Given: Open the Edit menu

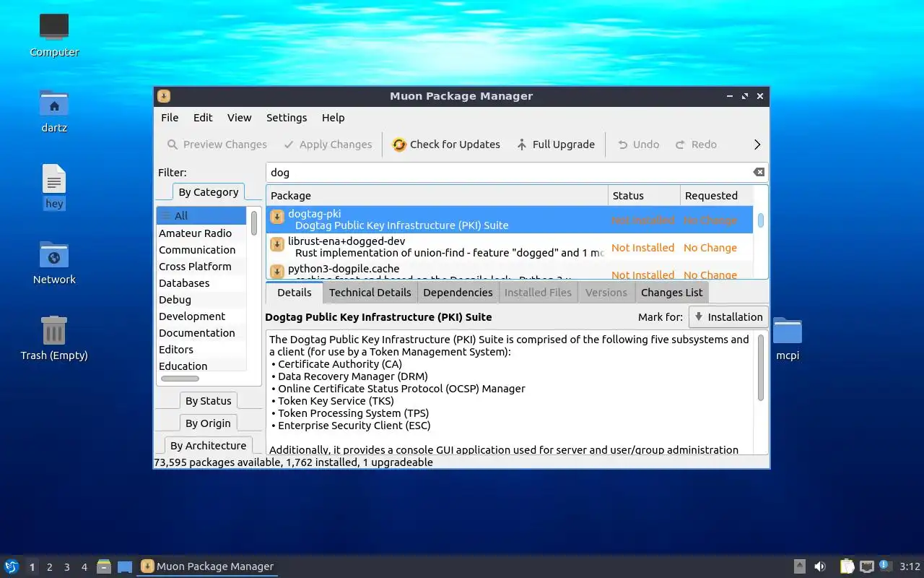Looking at the screenshot, I should pyautogui.click(x=203, y=118).
